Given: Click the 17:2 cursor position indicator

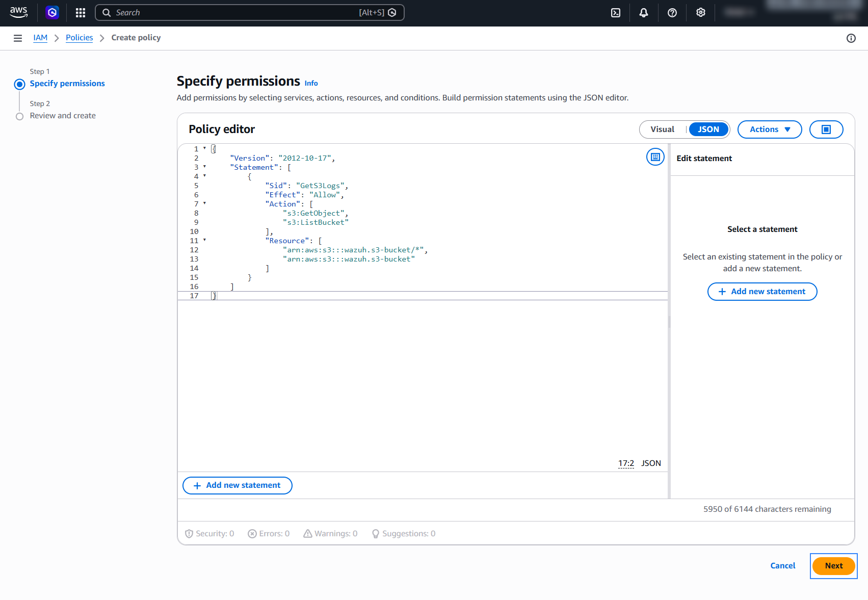Looking at the screenshot, I should point(626,463).
